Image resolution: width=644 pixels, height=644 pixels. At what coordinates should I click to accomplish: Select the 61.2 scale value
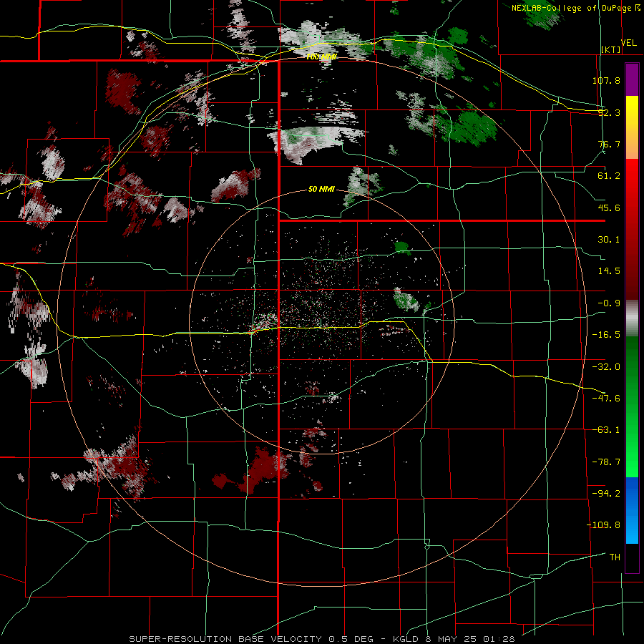click(x=609, y=176)
